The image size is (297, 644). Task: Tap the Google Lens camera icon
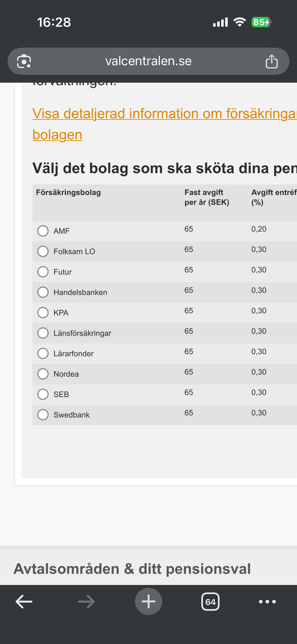point(24,61)
